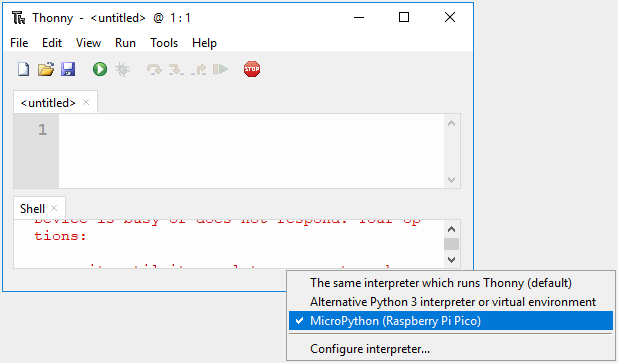Viewport: 618px width, 363px height.
Task: Maximize the Thonny window
Action: pos(404,17)
